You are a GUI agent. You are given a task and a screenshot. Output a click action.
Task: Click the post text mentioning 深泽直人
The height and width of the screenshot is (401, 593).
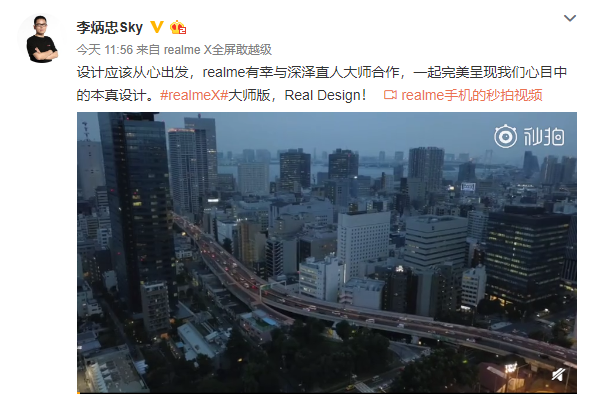[x=321, y=83]
